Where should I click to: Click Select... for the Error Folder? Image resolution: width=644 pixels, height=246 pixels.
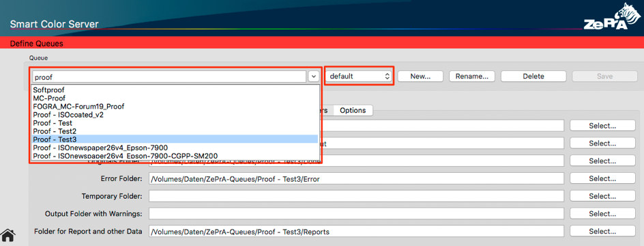[602, 178]
